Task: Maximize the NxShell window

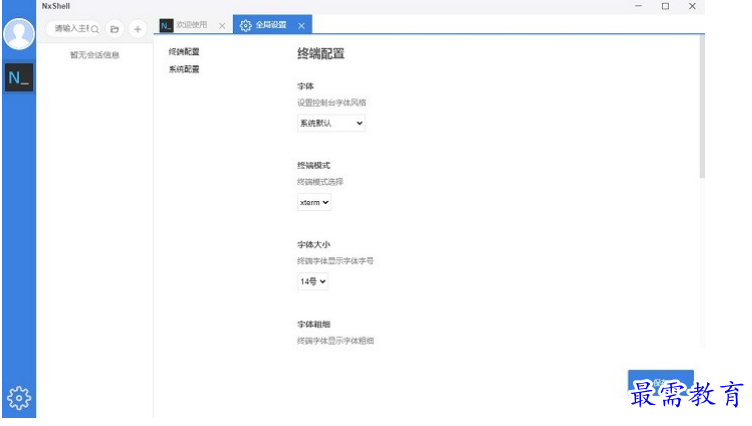Action: (665, 6)
